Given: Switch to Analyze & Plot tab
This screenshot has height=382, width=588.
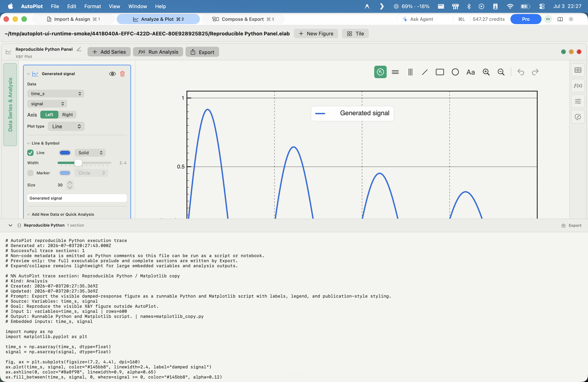Looking at the screenshot, I should (x=158, y=19).
